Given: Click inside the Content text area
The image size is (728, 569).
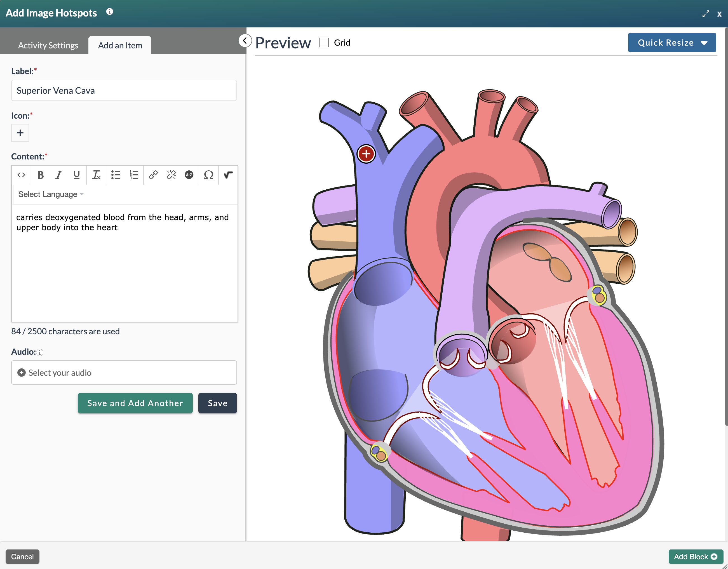Looking at the screenshot, I should [125, 263].
